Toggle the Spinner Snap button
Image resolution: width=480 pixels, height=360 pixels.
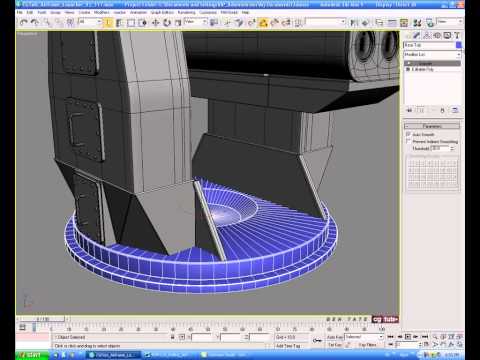[286, 23]
